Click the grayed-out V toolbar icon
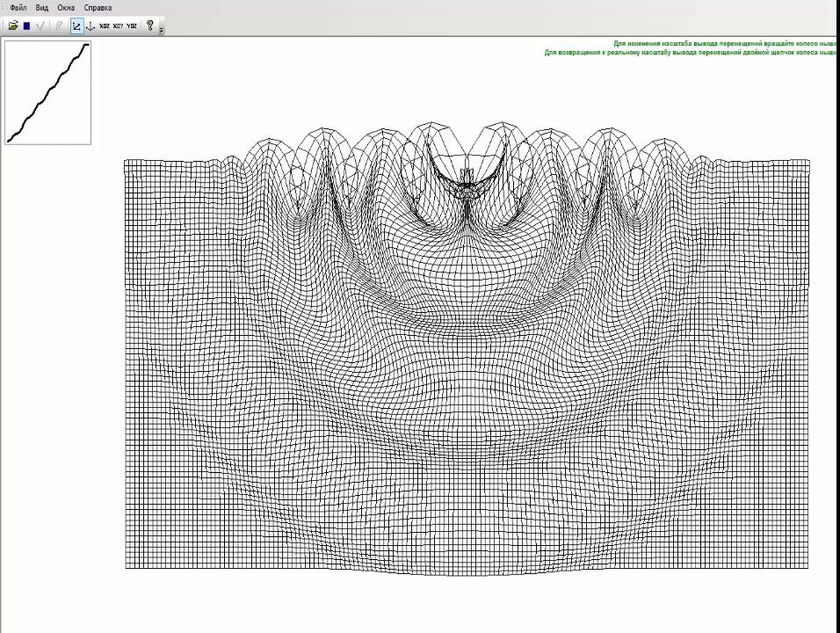The height and width of the screenshot is (633, 840). [40, 26]
